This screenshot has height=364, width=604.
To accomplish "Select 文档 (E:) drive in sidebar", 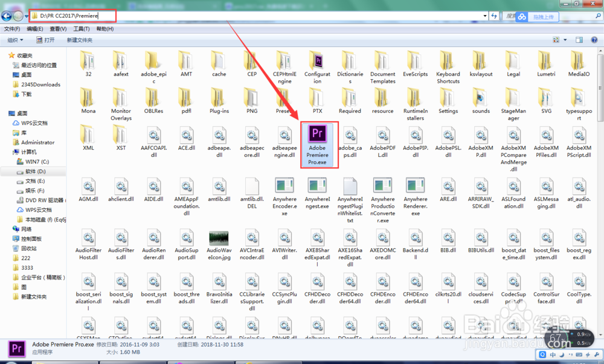I will pos(31,181).
